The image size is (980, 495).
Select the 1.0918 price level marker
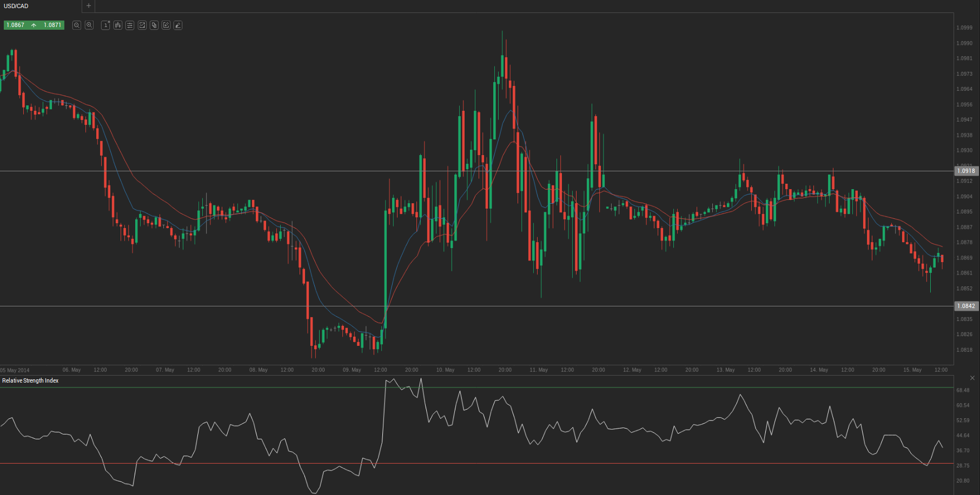(966, 171)
